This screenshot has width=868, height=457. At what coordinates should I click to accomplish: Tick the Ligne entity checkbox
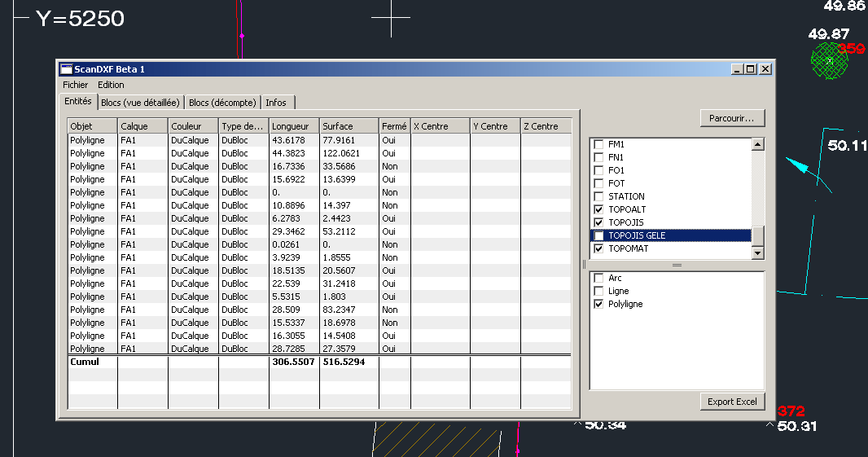598,291
